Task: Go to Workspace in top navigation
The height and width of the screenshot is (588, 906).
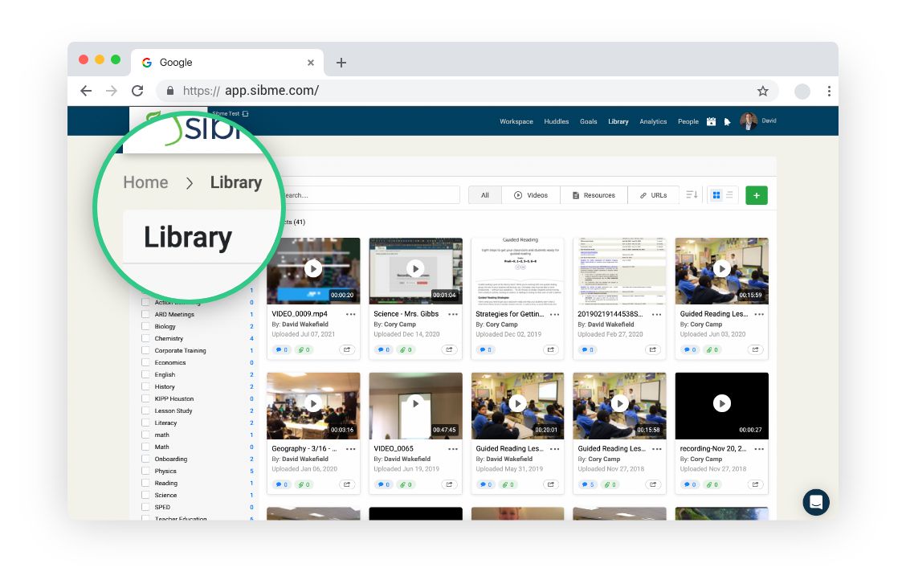Action: point(516,122)
